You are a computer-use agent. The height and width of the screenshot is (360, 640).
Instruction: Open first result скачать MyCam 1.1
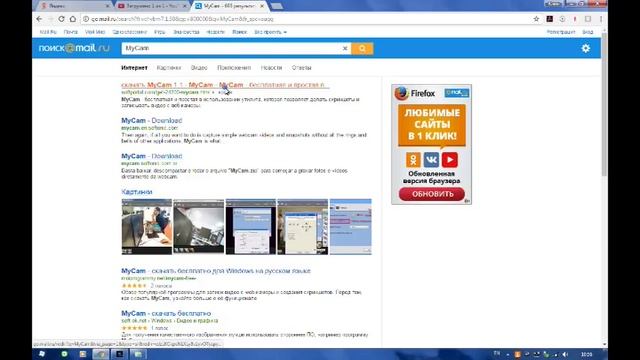[x=225, y=85]
